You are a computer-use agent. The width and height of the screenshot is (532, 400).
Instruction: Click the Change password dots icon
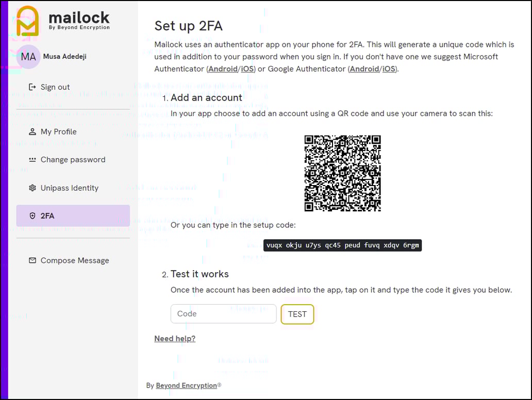pos(32,160)
